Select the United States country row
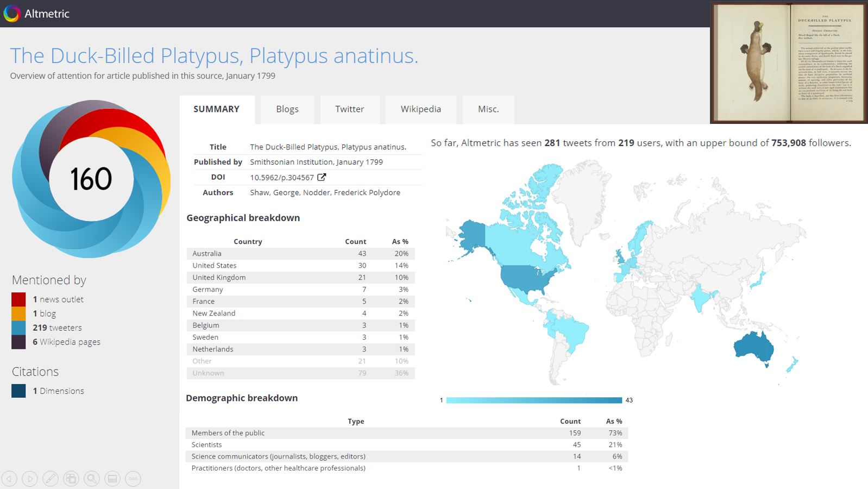868x489 pixels. coord(300,266)
